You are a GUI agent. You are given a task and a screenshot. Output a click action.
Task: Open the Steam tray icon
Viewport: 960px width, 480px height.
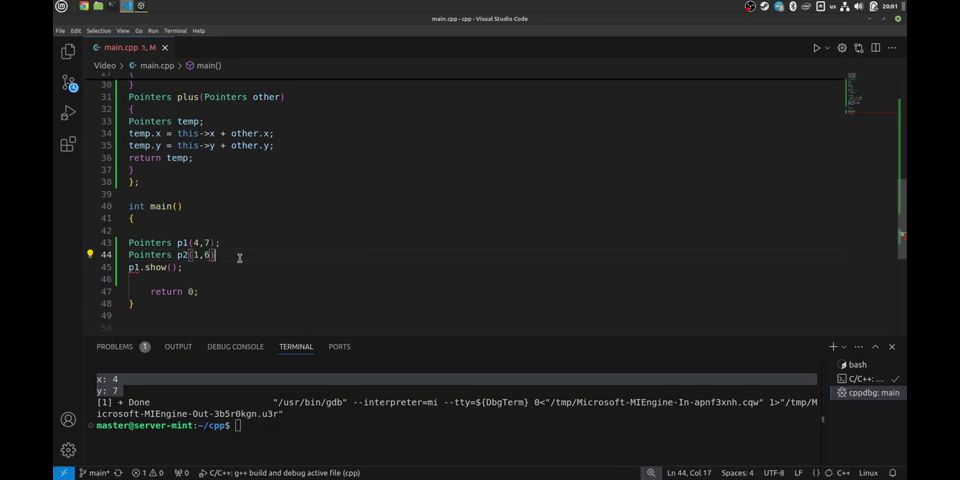point(764,6)
